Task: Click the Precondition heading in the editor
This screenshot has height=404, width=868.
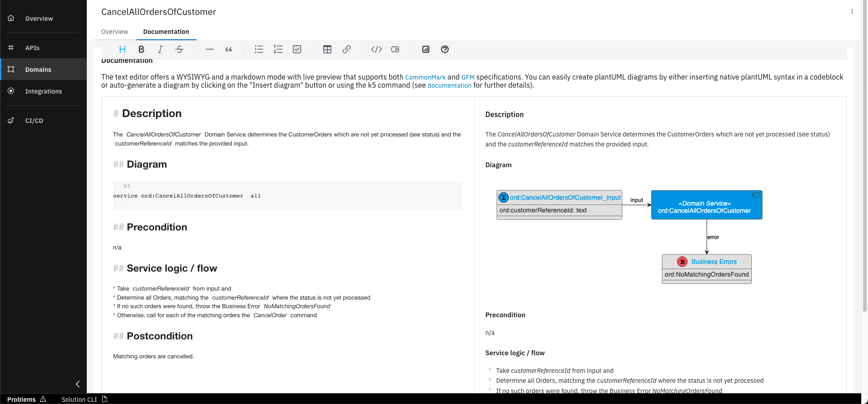Action: pos(157,227)
